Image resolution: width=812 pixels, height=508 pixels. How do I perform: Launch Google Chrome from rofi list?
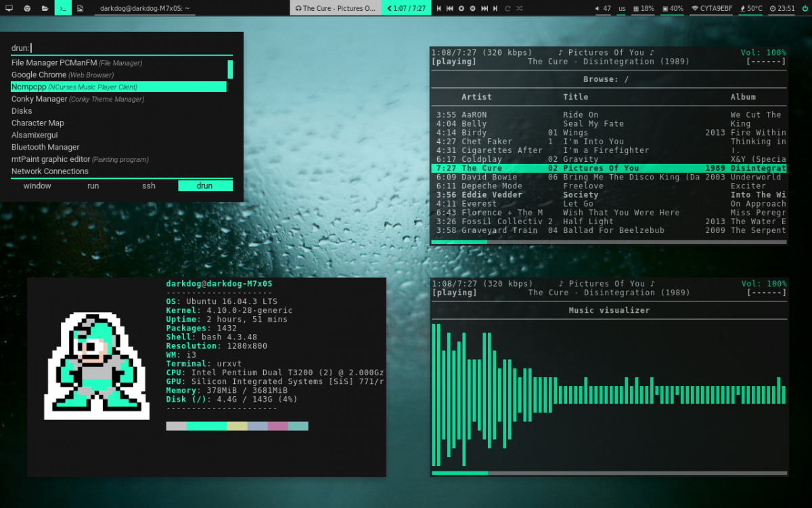coord(118,75)
